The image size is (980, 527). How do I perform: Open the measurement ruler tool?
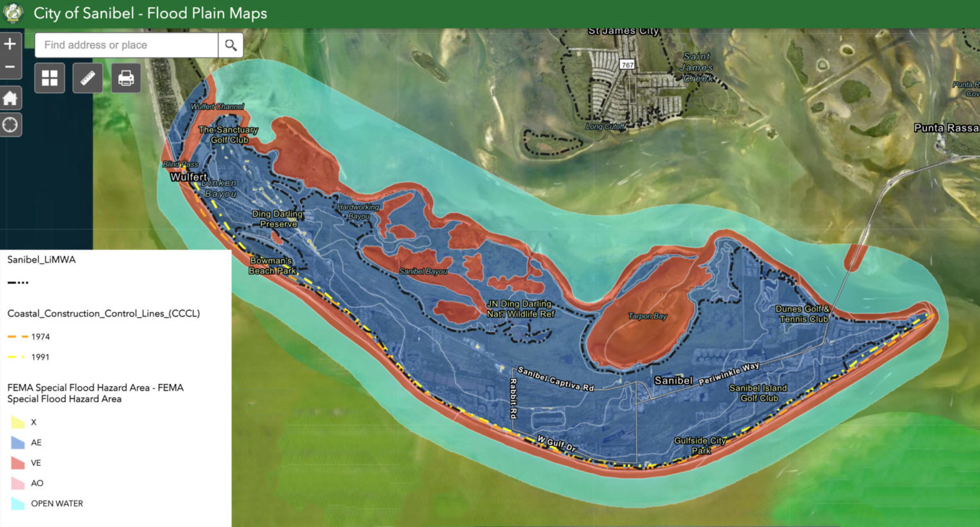click(87, 77)
